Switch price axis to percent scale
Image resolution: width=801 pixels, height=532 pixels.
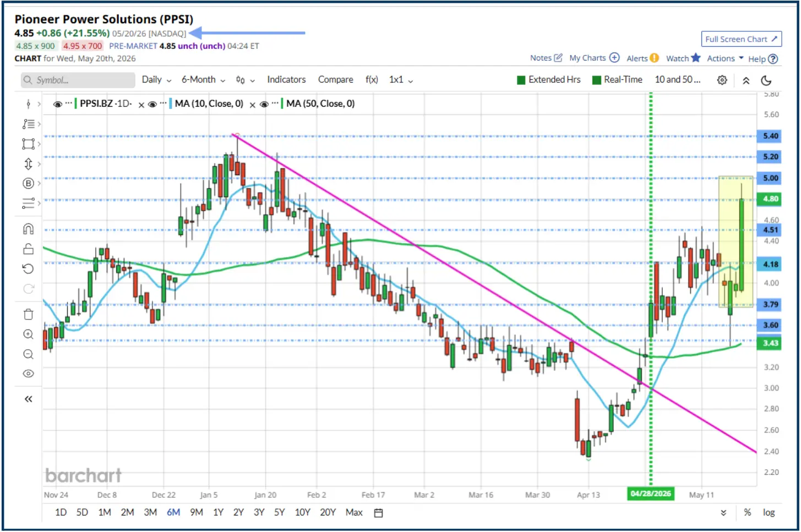pyautogui.click(x=747, y=513)
